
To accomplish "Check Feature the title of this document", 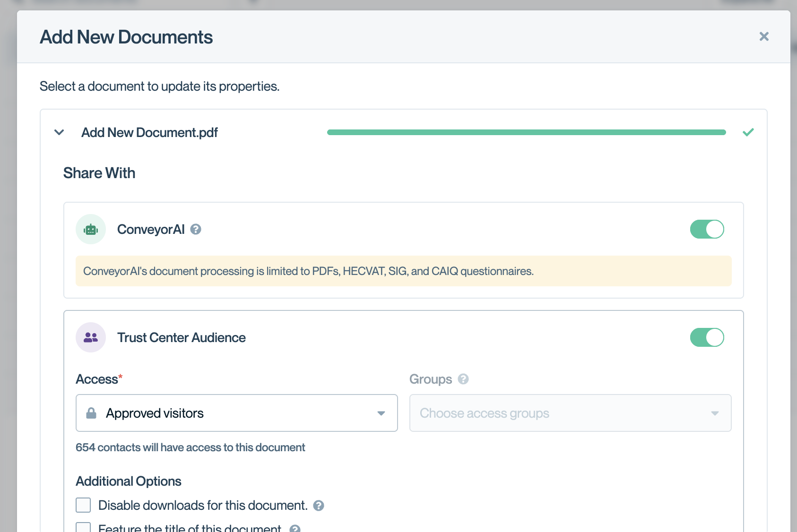I will 83,527.
